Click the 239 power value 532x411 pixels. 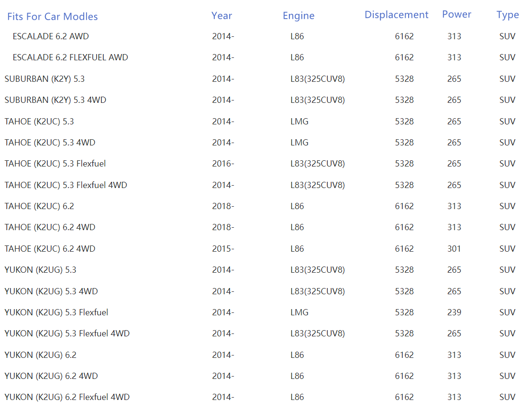point(454,312)
